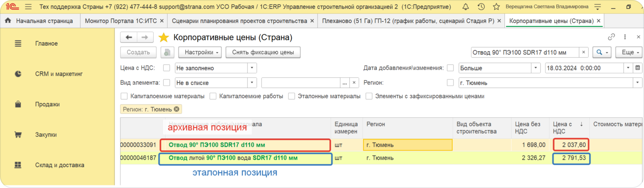Expand Не в списке comparison dropdown
The height and width of the screenshot is (188, 644).
[x=252, y=82]
